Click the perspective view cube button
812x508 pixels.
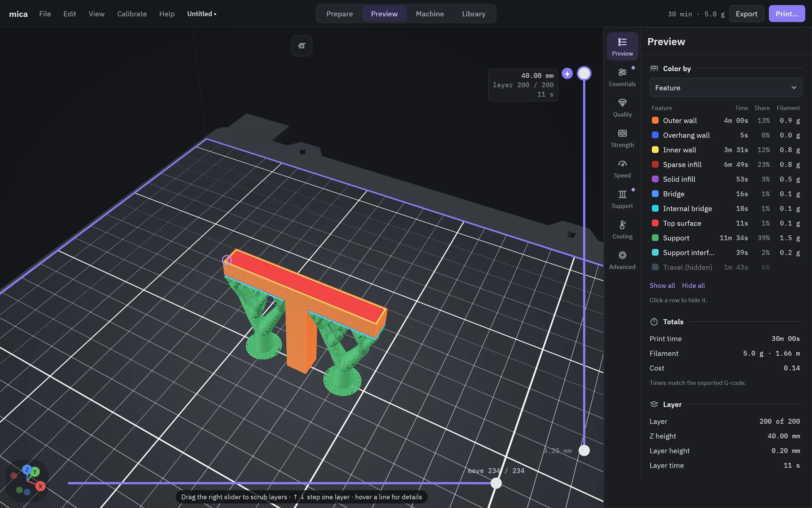pyautogui.click(x=301, y=45)
